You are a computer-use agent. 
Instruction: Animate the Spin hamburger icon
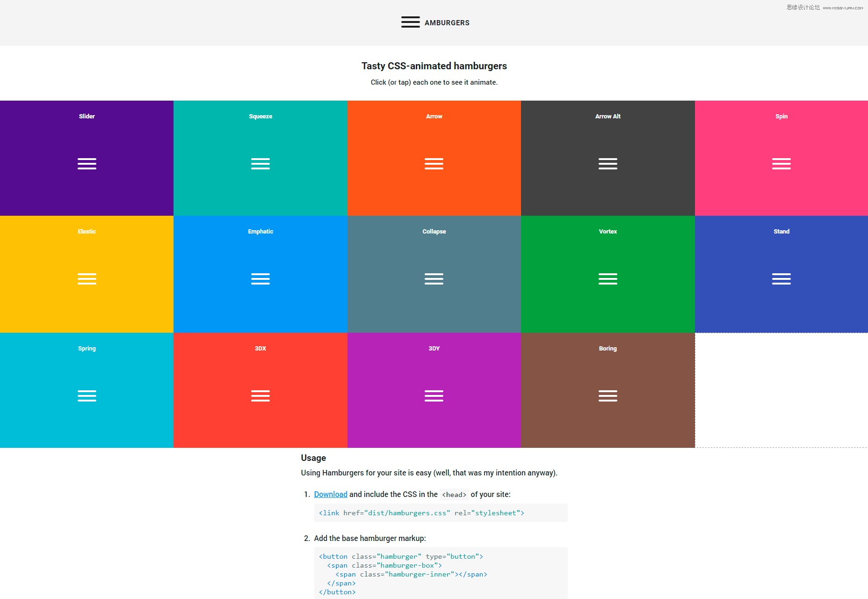(781, 164)
